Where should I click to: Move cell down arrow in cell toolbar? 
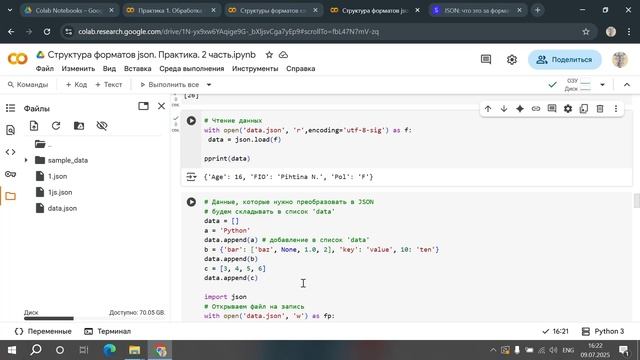pyautogui.click(x=504, y=109)
